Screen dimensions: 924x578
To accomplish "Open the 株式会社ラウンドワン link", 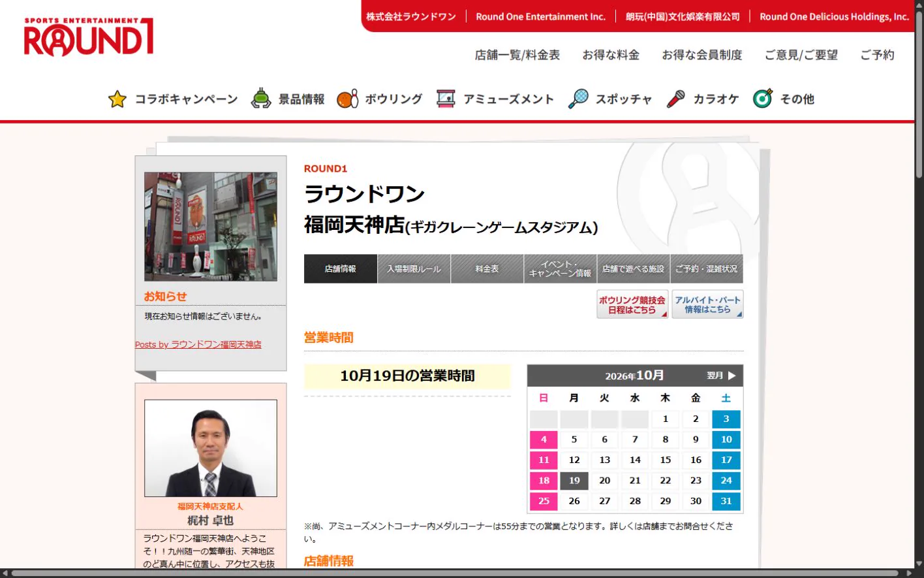I will 411,16.
